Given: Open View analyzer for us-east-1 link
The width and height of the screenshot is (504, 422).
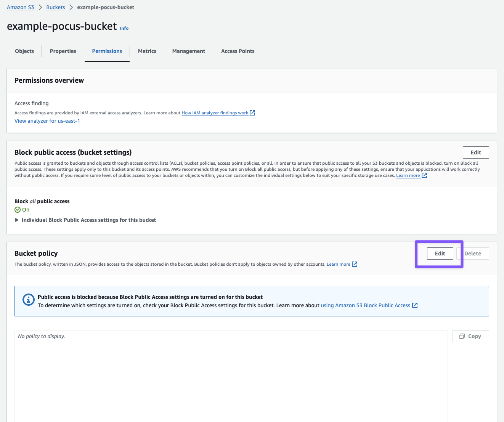Looking at the screenshot, I should click(x=47, y=121).
